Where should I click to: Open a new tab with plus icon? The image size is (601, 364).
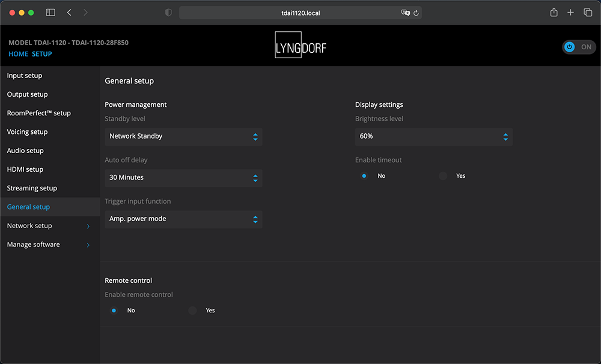click(x=570, y=13)
